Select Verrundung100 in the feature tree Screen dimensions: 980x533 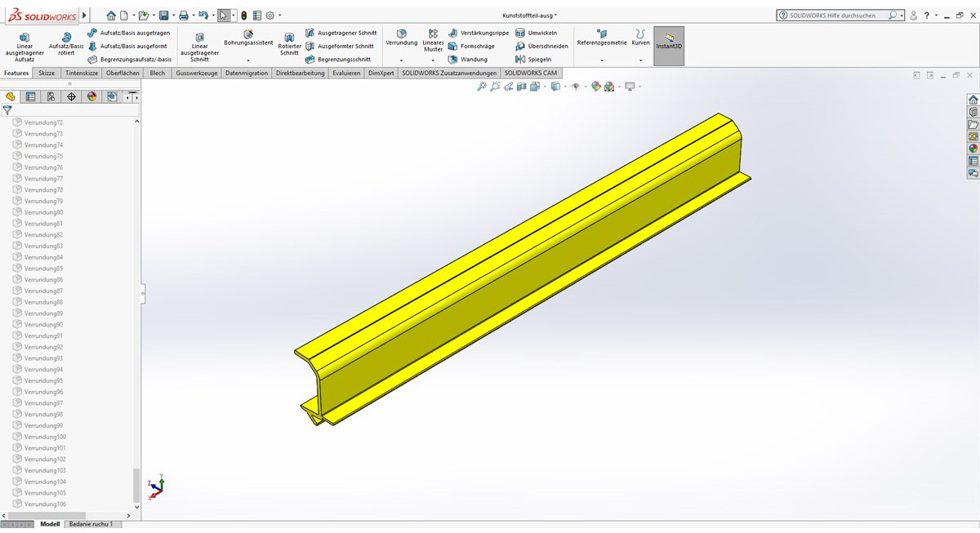tap(45, 437)
